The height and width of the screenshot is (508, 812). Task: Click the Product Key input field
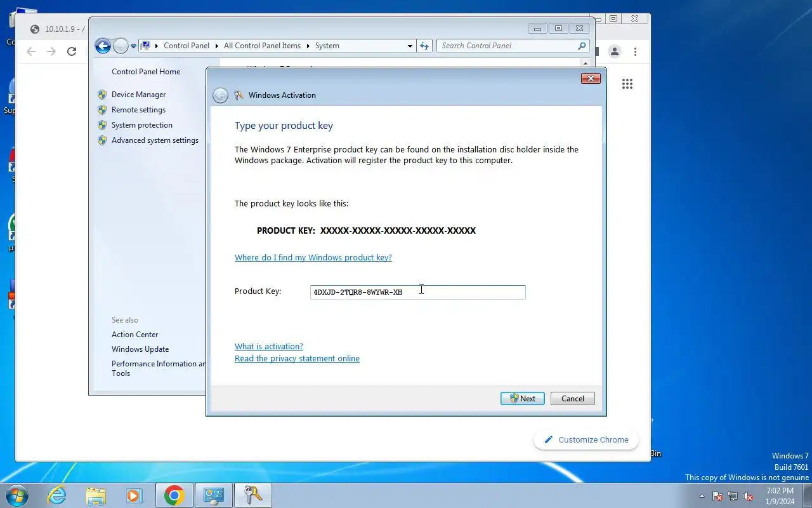coord(417,292)
